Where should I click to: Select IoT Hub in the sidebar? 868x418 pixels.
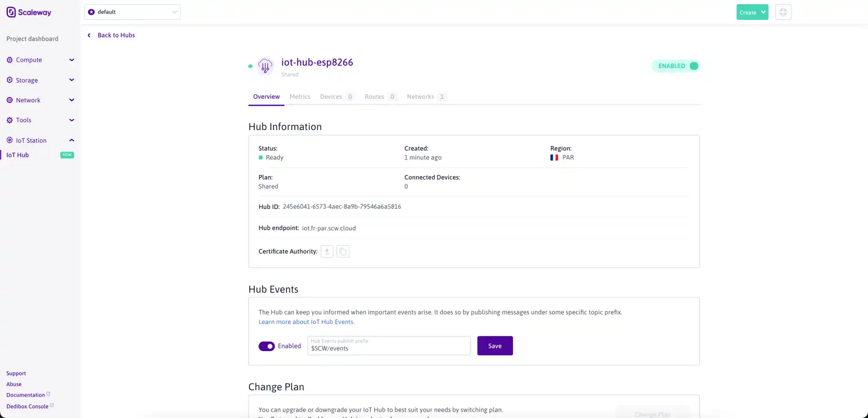click(18, 155)
